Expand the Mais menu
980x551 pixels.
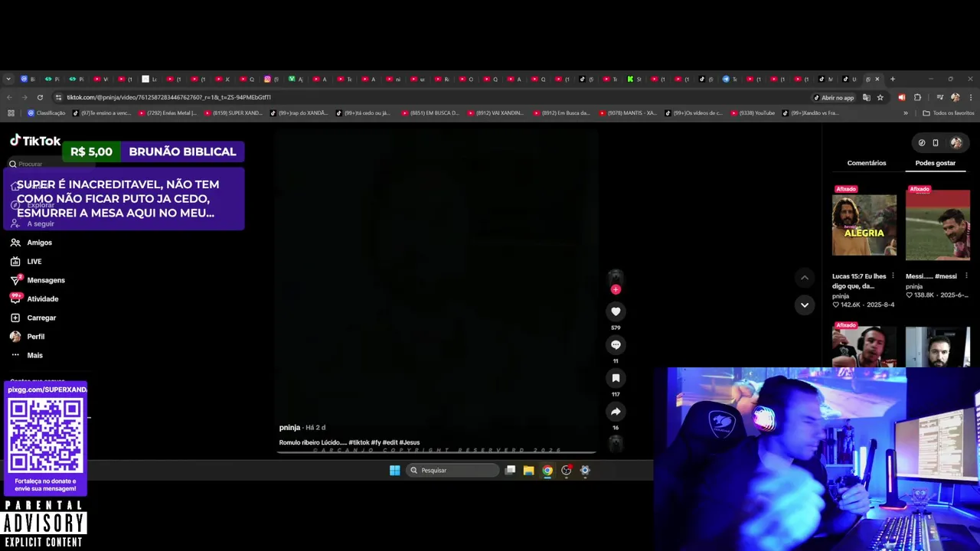27,355
